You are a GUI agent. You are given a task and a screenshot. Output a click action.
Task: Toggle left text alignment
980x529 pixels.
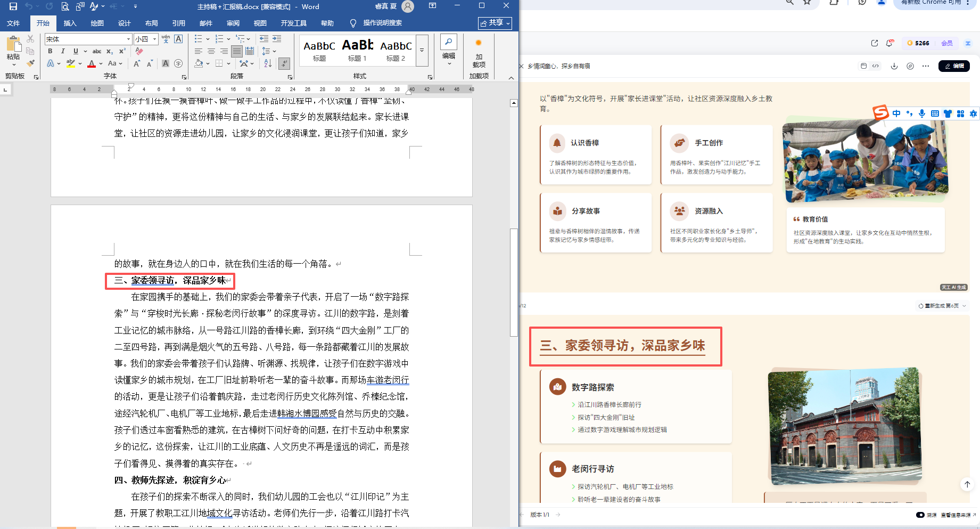[199, 51]
